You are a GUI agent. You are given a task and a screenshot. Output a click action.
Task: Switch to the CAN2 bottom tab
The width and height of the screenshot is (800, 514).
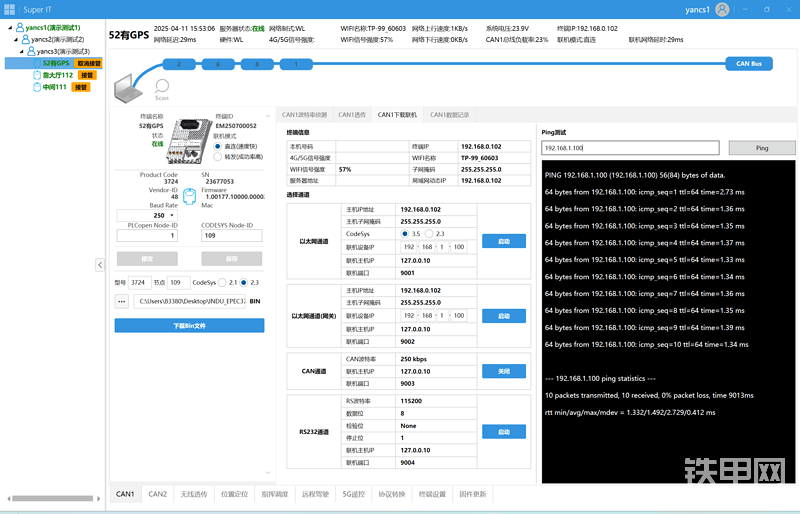pyautogui.click(x=158, y=494)
